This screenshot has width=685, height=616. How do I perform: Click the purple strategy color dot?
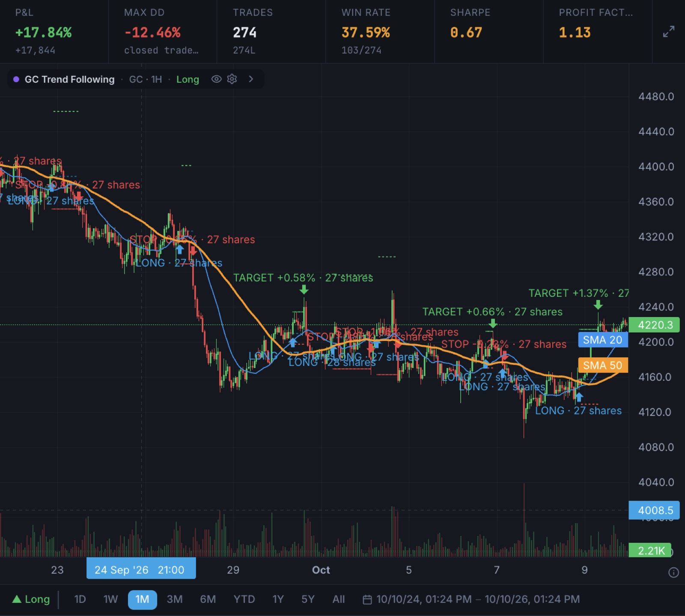coord(16,79)
